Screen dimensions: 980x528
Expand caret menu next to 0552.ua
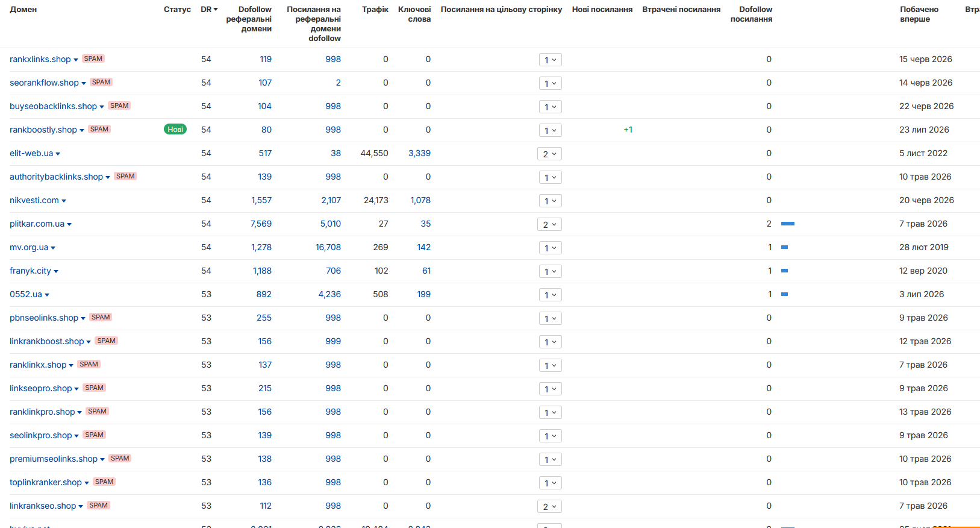(x=47, y=295)
